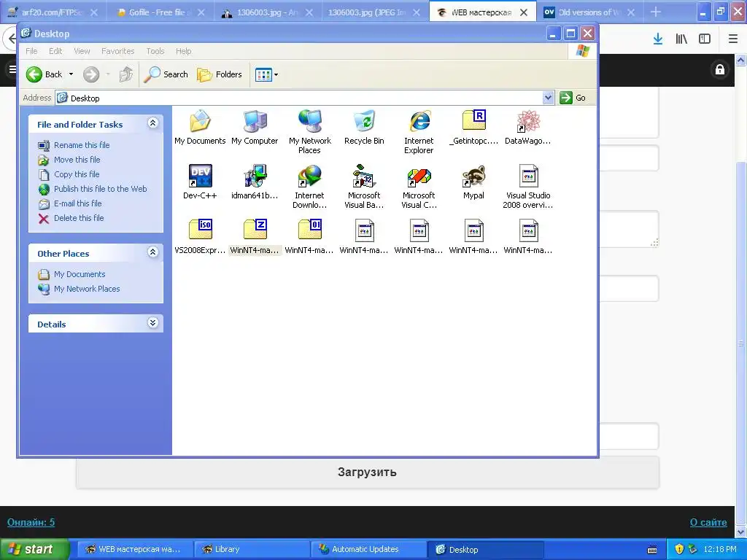Toggle the Folders pane button
This screenshot has height=560, width=747.
point(219,74)
